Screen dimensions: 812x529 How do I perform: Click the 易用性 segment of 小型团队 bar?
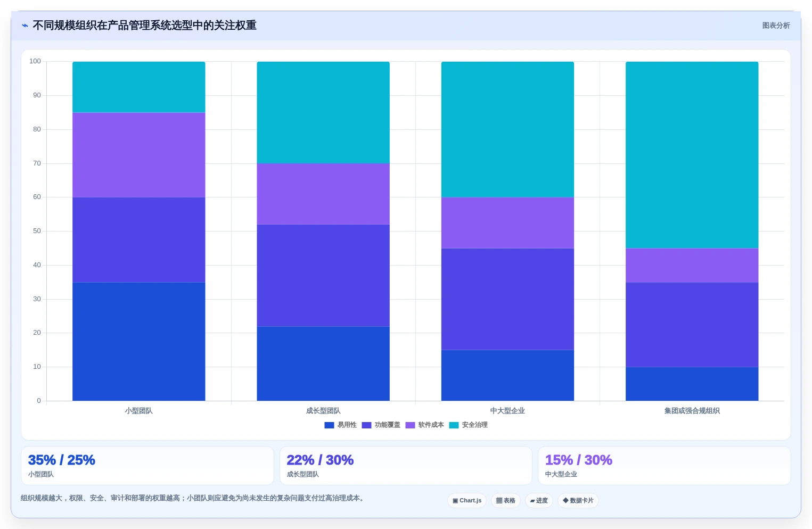click(x=139, y=342)
